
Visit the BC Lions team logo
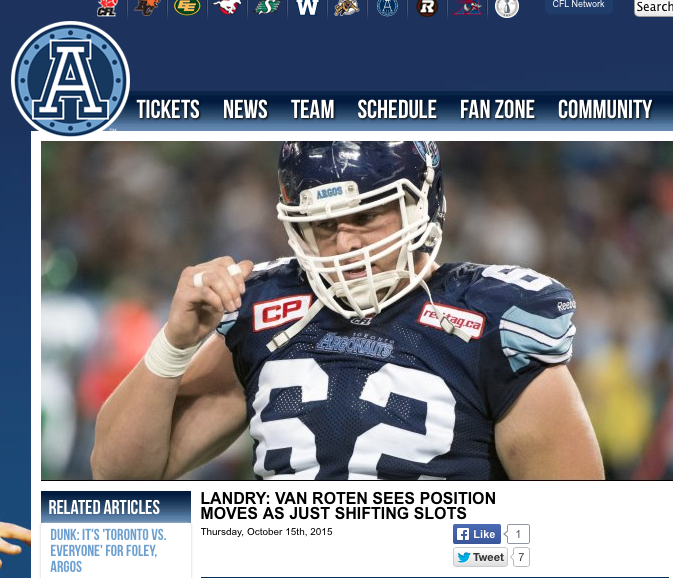(x=147, y=7)
